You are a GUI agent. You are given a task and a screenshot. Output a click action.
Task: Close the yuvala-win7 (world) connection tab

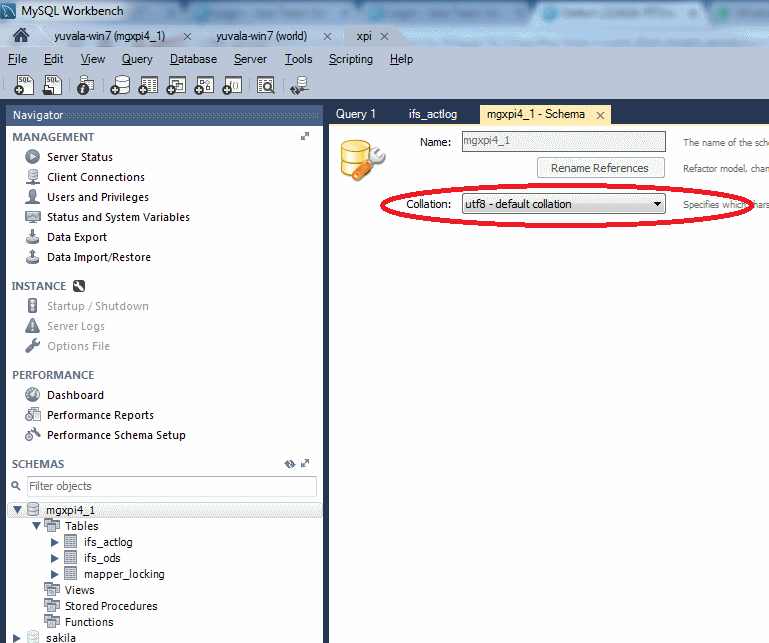click(328, 37)
